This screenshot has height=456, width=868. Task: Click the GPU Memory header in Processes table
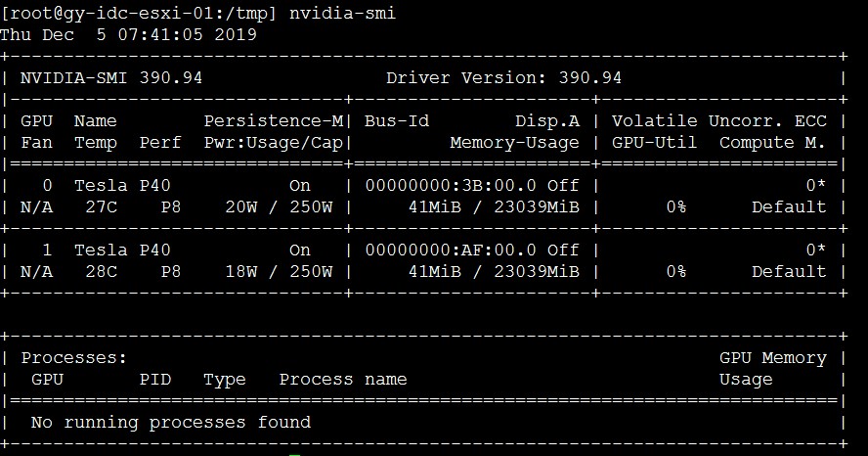click(772, 358)
